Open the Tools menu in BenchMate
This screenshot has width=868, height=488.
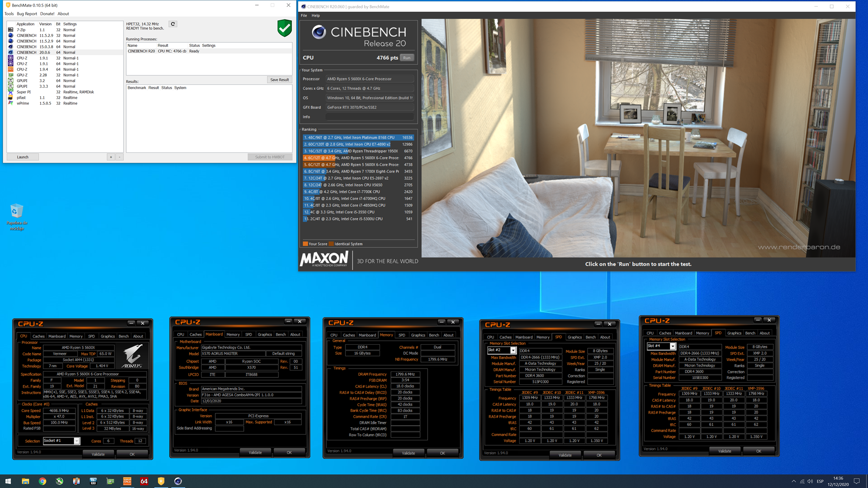9,14
